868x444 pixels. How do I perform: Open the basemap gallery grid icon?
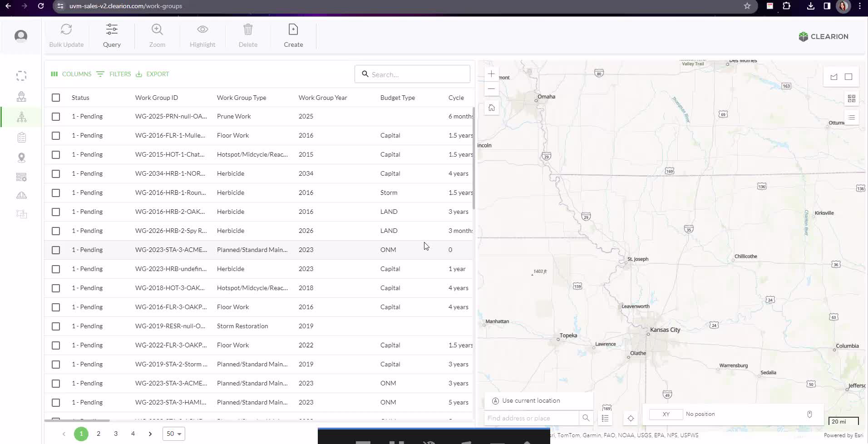tap(851, 99)
